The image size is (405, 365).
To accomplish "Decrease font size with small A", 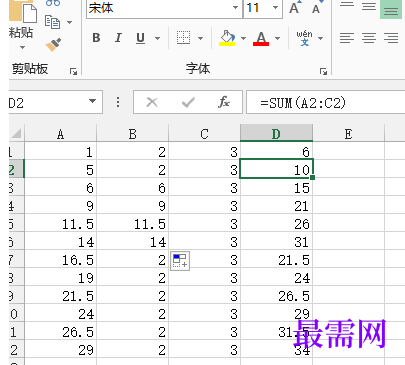I will 316,8.
